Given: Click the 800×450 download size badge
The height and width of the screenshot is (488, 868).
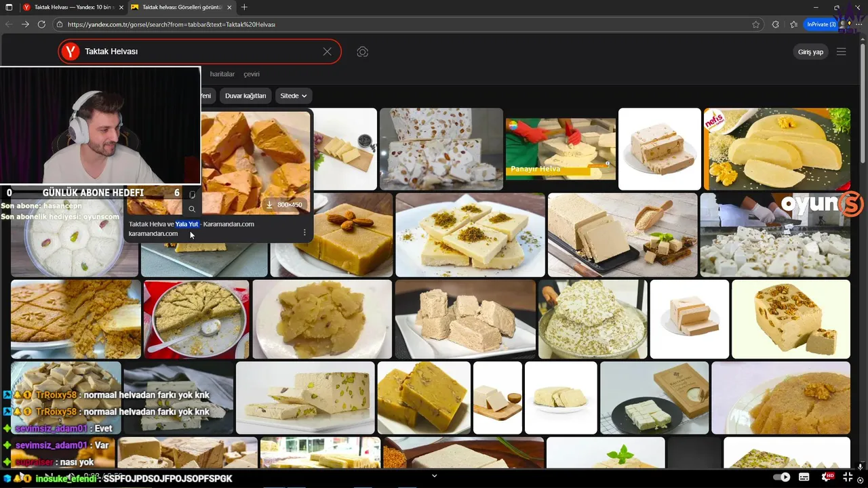Looking at the screenshot, I should (284, 205).
